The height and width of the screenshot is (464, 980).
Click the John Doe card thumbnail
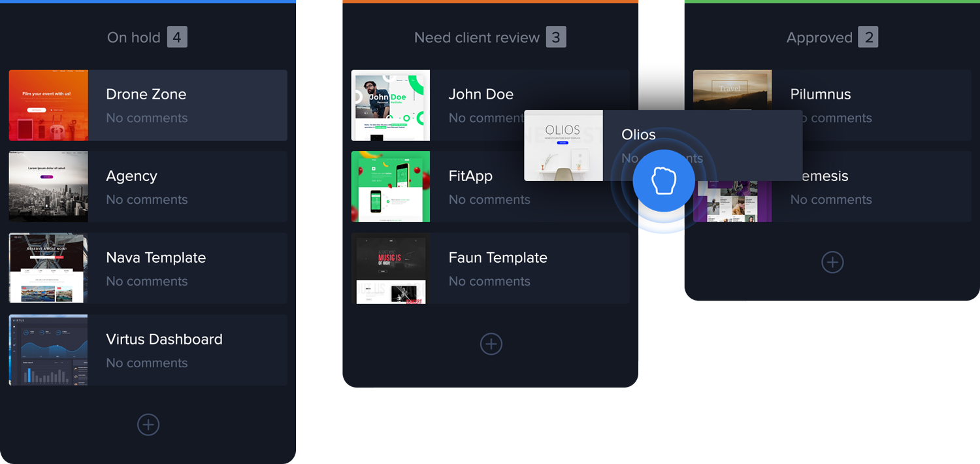click(390, 105)
